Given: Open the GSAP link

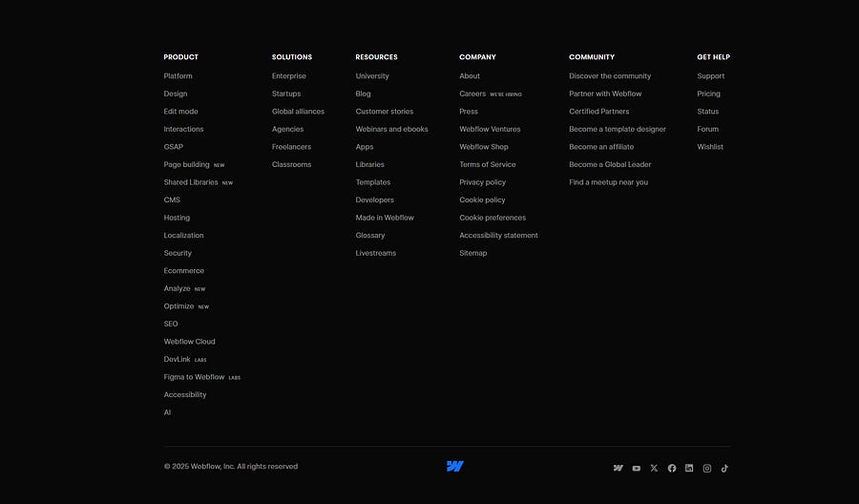Looking at the screenshot, I should coord(173,147).
